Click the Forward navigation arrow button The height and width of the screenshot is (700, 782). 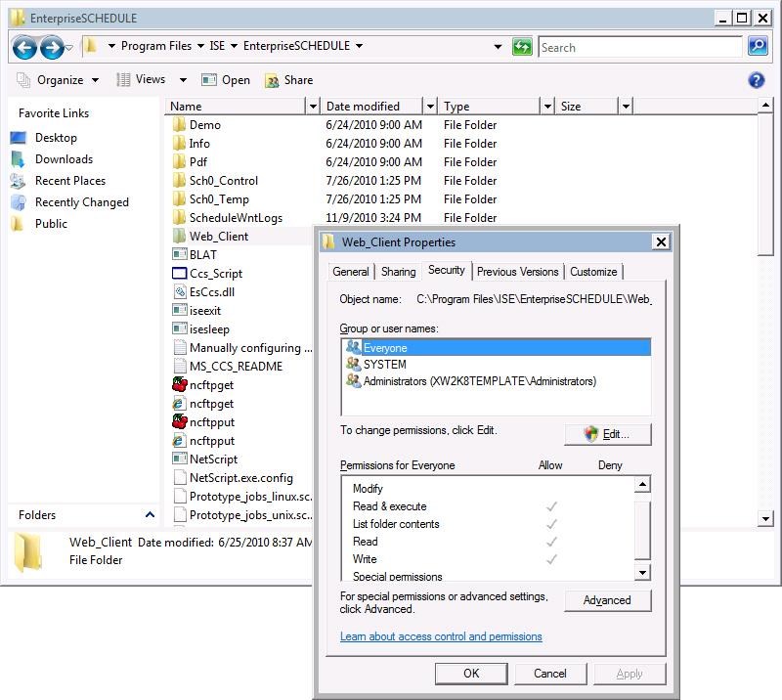tap(52, 46)
